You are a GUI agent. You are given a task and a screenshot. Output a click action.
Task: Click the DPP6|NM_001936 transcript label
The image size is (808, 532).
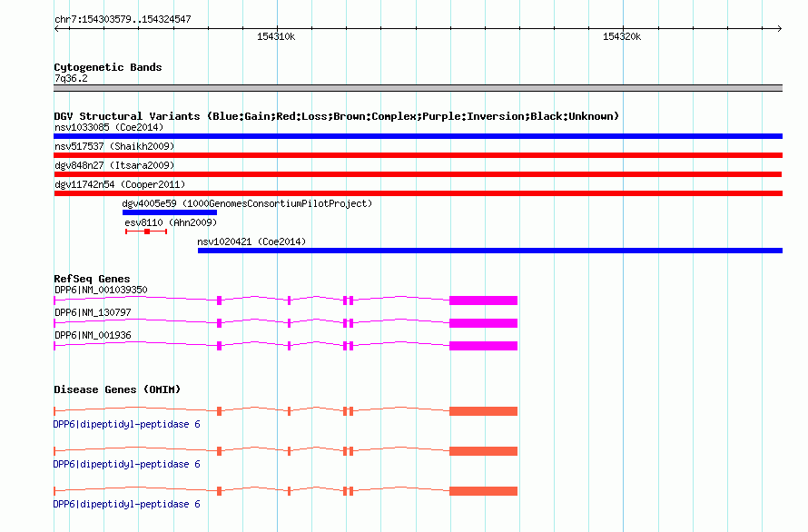pos(93,335)
